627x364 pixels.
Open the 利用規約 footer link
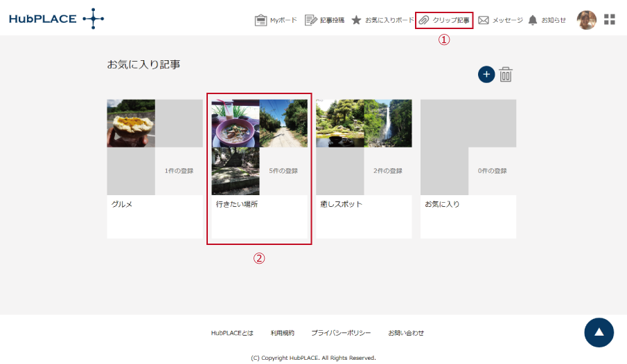[x=282, y=333]
